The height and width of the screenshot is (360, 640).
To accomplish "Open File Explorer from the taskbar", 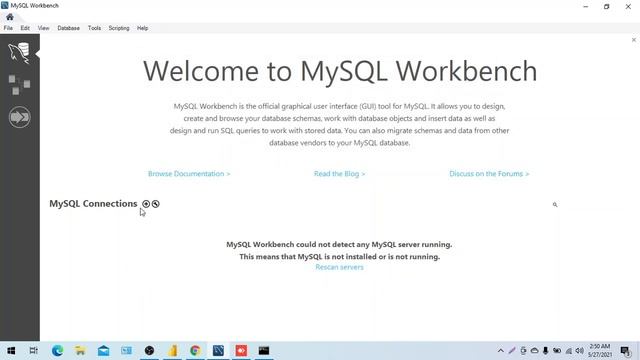I will 80,351.
